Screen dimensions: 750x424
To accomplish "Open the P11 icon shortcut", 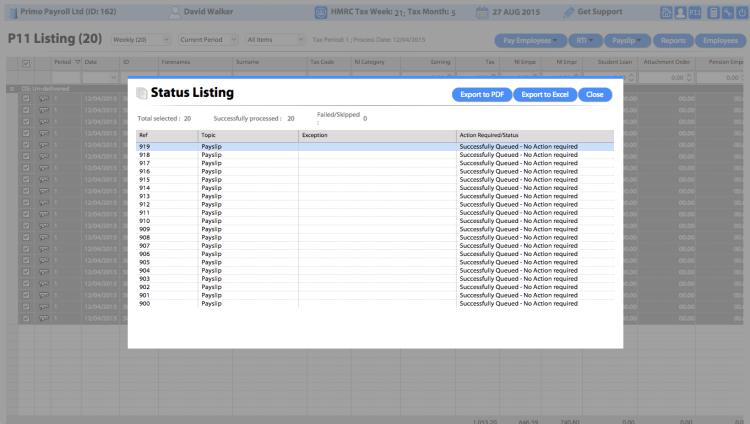I will [695, 12].
